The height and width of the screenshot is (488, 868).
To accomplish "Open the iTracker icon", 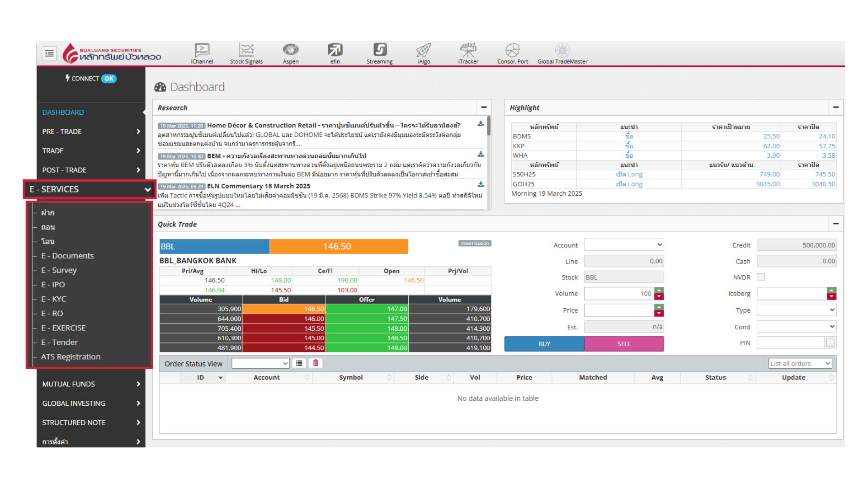I will tap(468, 54).
